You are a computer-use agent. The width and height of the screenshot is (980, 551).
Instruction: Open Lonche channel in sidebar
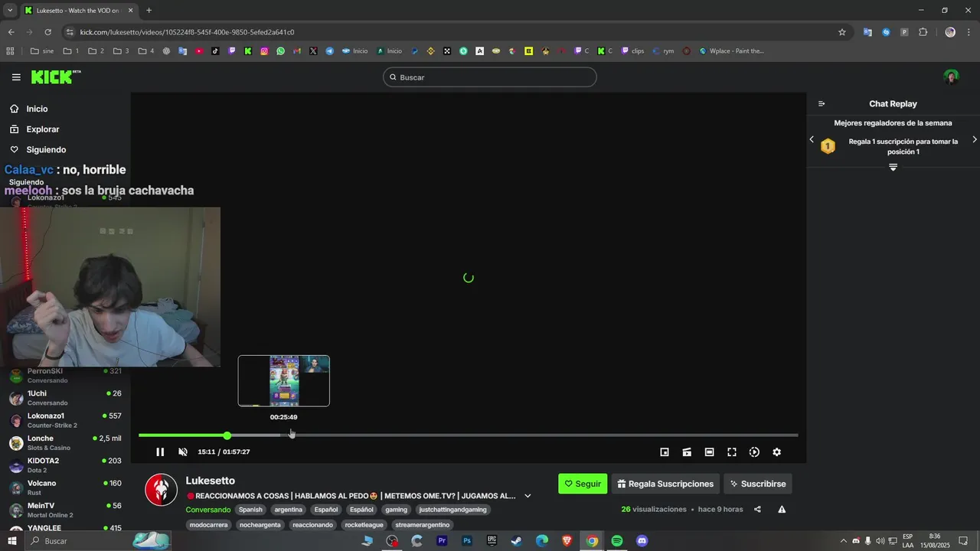pos(65,443)
